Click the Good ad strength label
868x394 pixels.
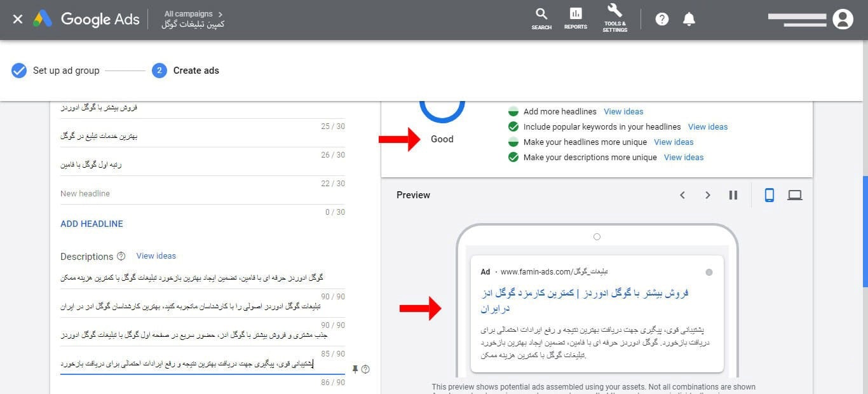(442, 139)
